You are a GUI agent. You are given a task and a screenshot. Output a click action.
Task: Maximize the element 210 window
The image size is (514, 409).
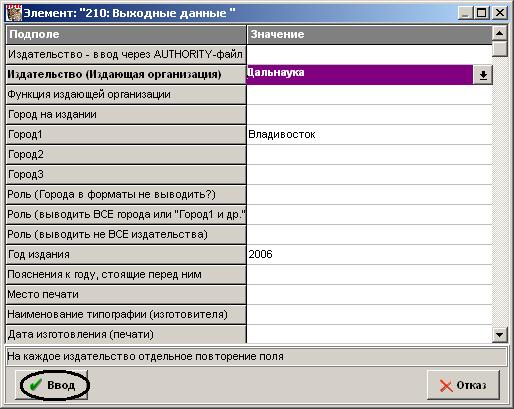[x=481, y=13]
